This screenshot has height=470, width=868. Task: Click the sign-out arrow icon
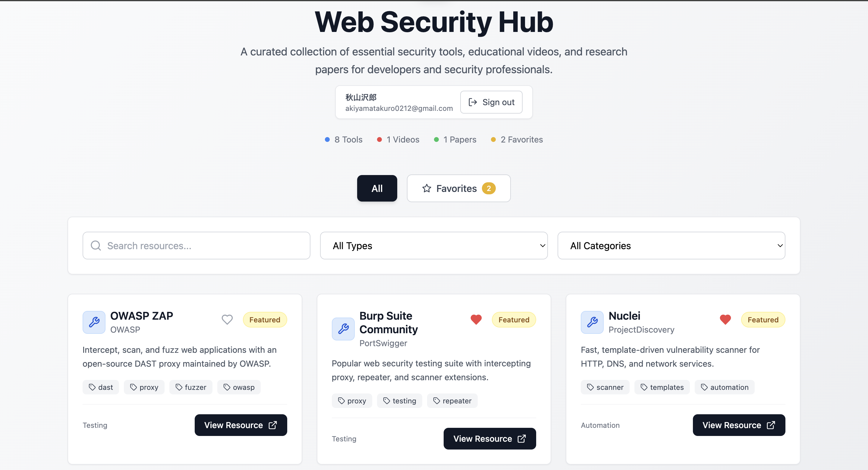coord(472,102)
